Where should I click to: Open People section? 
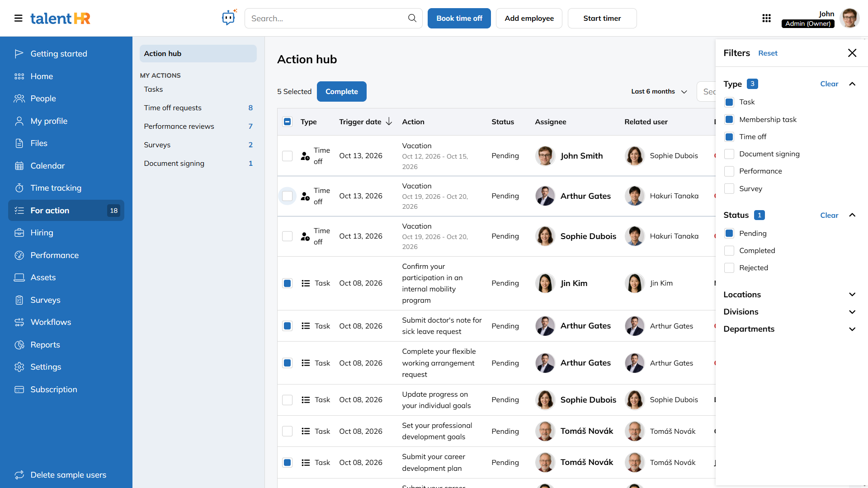[66, 99]
